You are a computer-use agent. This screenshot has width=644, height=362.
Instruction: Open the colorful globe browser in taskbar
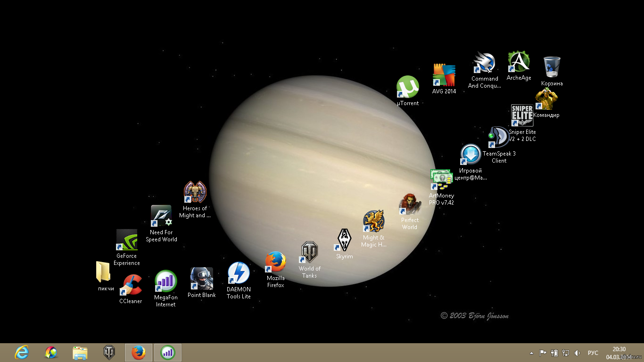coord(51,353)
